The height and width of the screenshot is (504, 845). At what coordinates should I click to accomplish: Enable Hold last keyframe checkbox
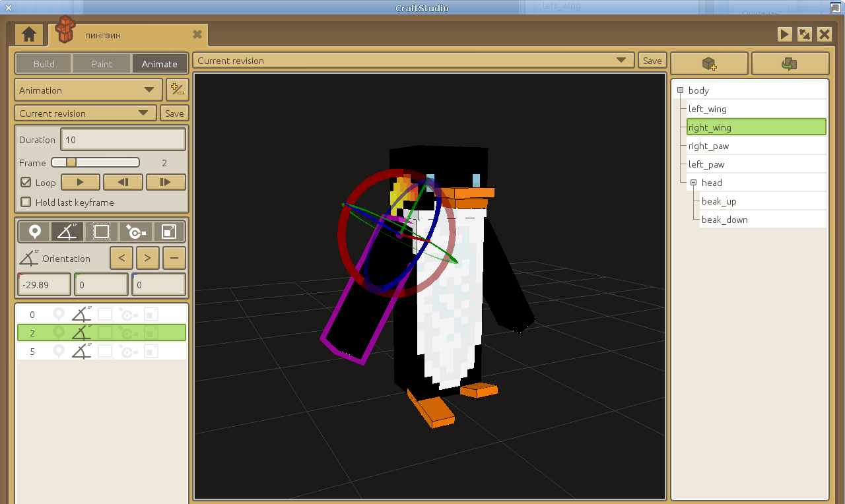pos(26,203)
